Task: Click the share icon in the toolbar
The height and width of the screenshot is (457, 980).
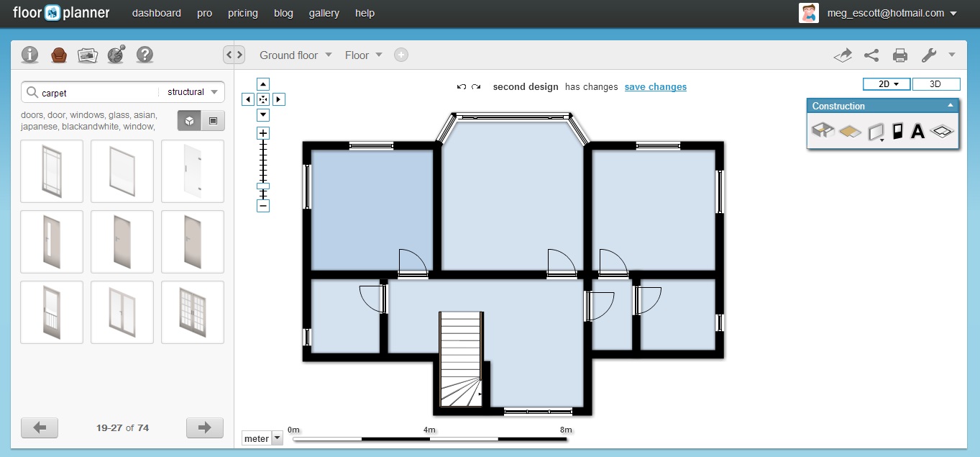Action: click(871, 55)
